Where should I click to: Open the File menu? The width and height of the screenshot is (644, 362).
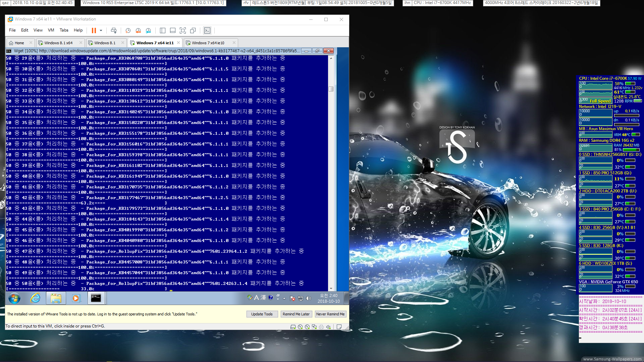[x=12, y=30]
